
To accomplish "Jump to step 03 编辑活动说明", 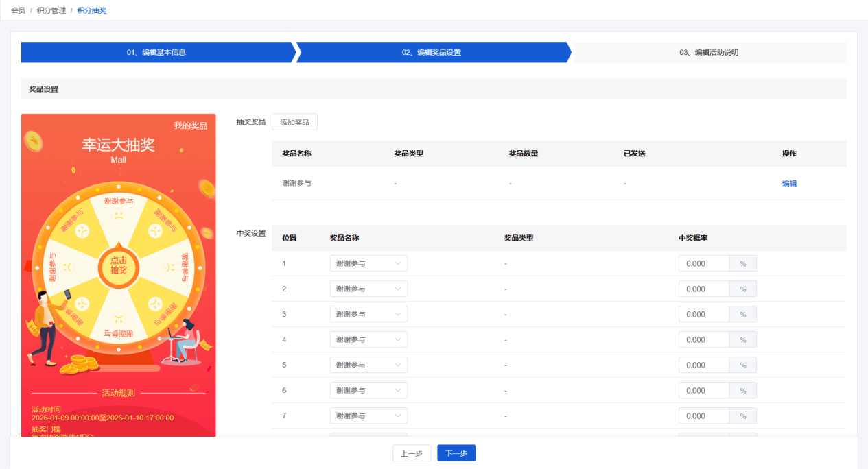I will pos(708,52).
